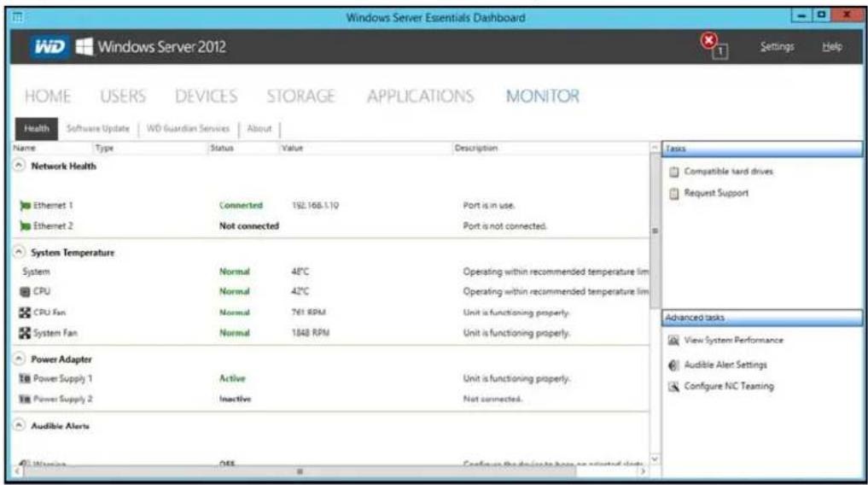The height and width of the screenshot is (485, 868).
Task: Open the USERS section
Action: pos(123,96)
